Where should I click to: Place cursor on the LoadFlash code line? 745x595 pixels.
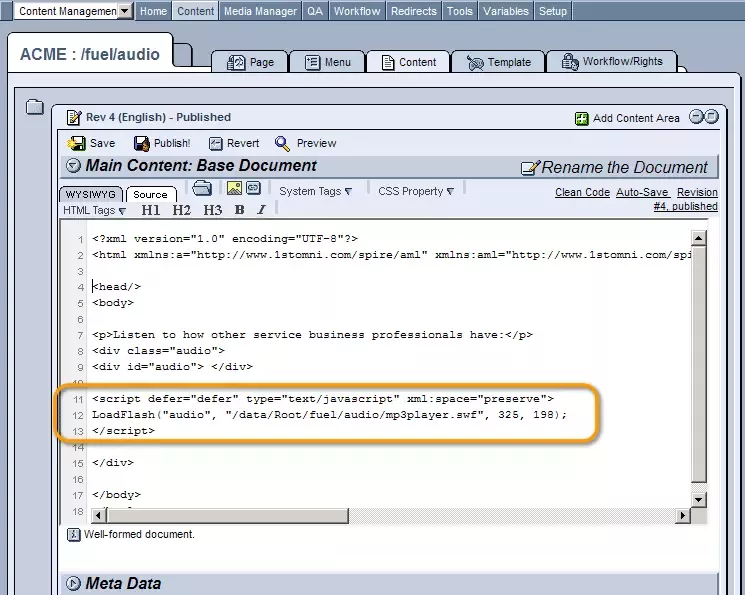coord(330,415)
